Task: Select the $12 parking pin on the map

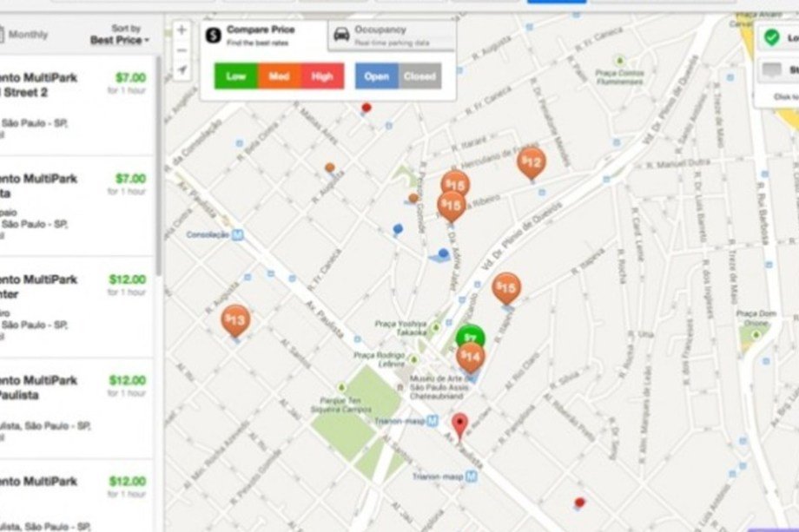Action: 532,164
